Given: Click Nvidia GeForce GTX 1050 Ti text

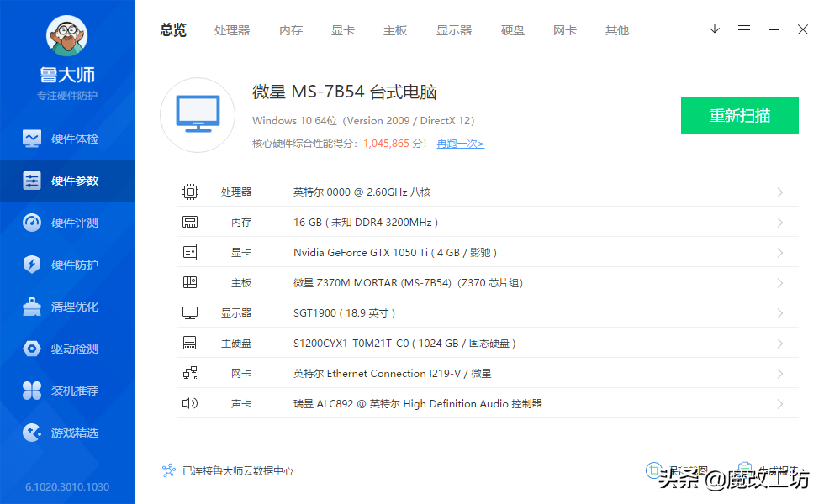Looking at the screenshot, I should click(x=395, y=253).
